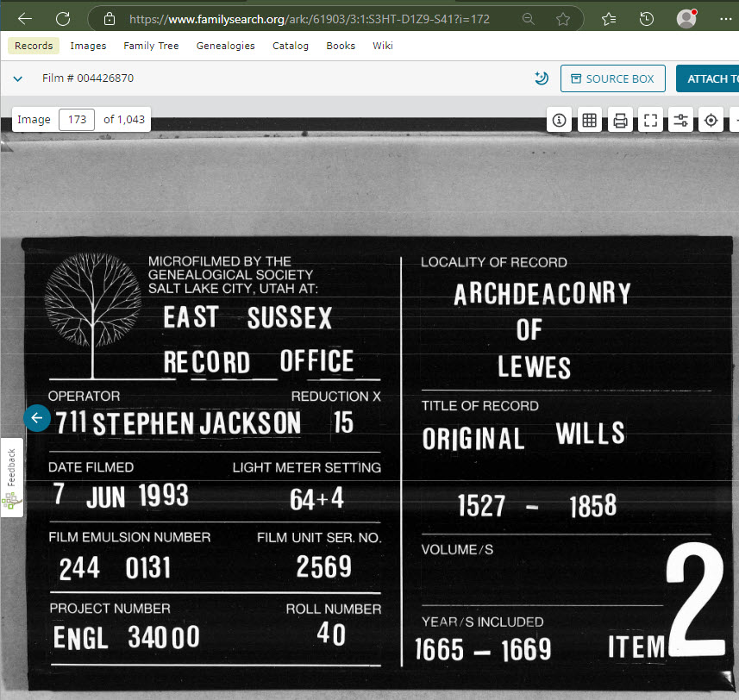Show image information with the info icon

coord(559,121)
